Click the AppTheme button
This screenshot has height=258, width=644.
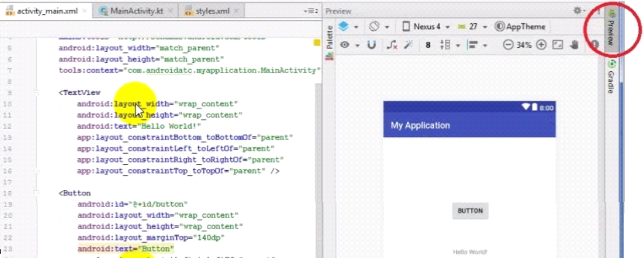pos(520,27)
